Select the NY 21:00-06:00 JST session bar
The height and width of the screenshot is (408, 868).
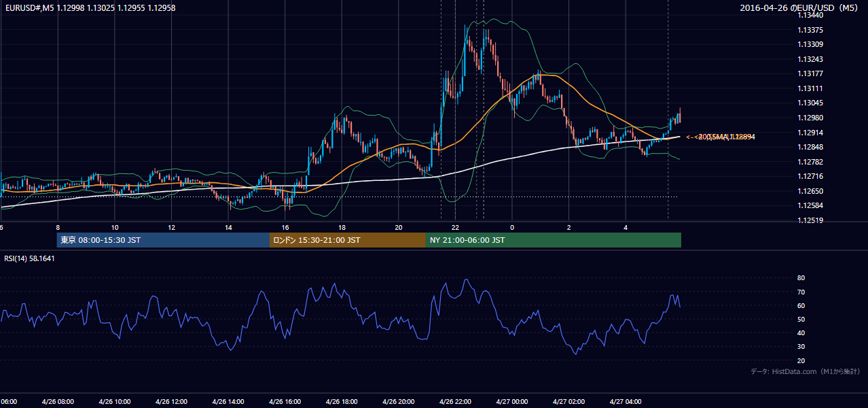coord(554,240)
